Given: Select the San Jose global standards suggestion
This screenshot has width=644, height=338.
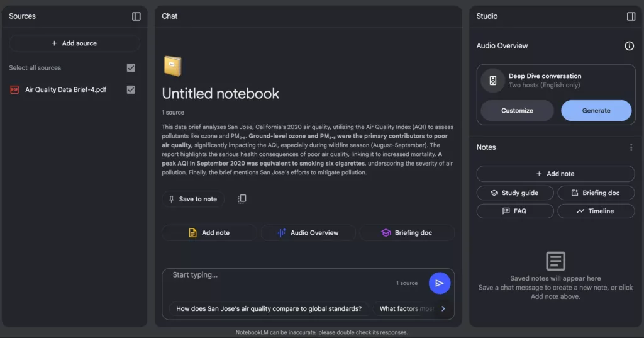Looking at the screenshot, I should pyautogui.click(x=269, y=308).
